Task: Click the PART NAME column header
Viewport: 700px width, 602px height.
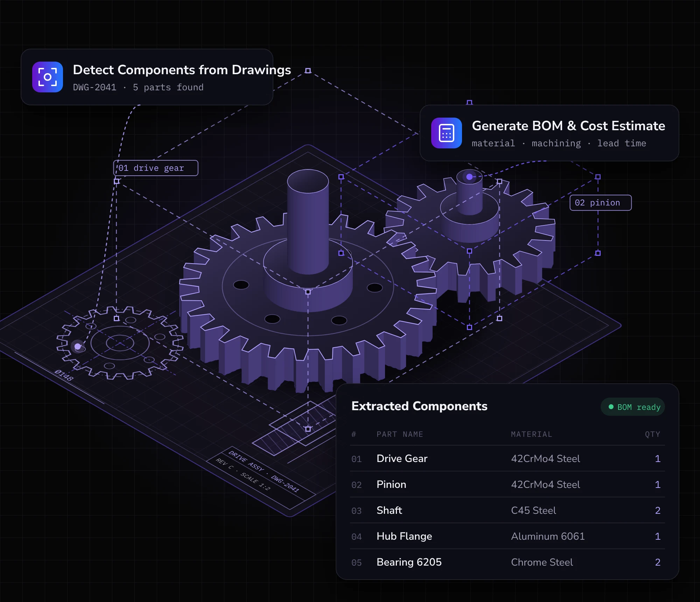Action: tap(400, 434)
